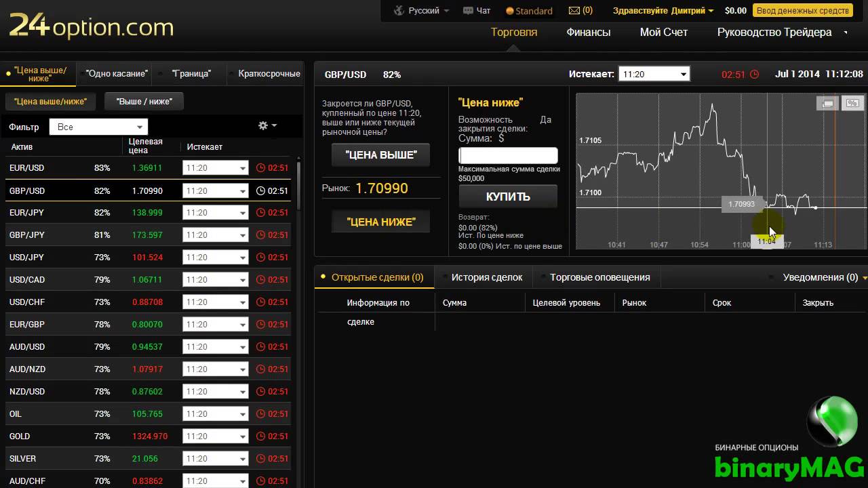
Task: Click the clock icon in EUR/USD row
Action: pos(261,168)
